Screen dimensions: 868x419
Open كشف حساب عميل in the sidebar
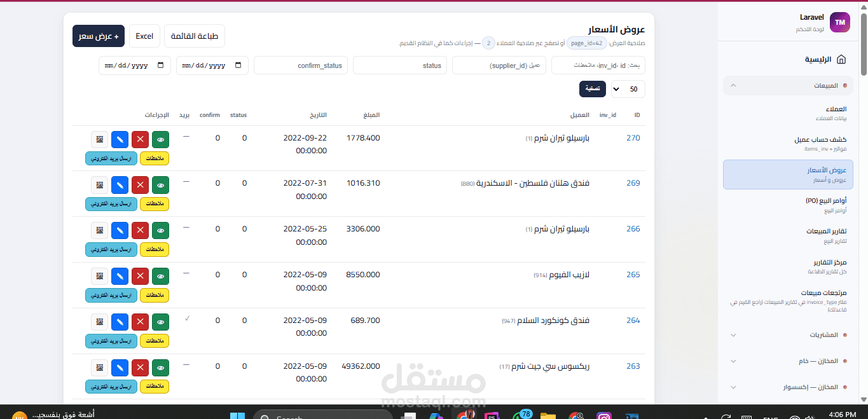click(x=788, y=144)
